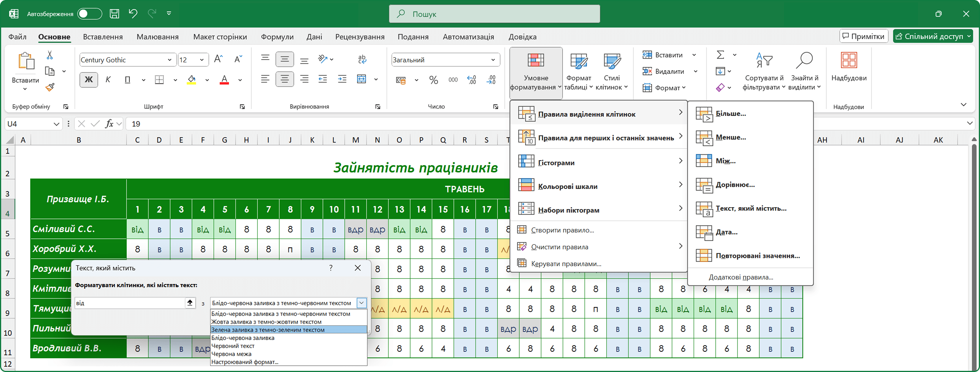Turn on the Автозбереження switch
Image resolution: width=980 pixels, height=372 pixels.
[90, 13]
